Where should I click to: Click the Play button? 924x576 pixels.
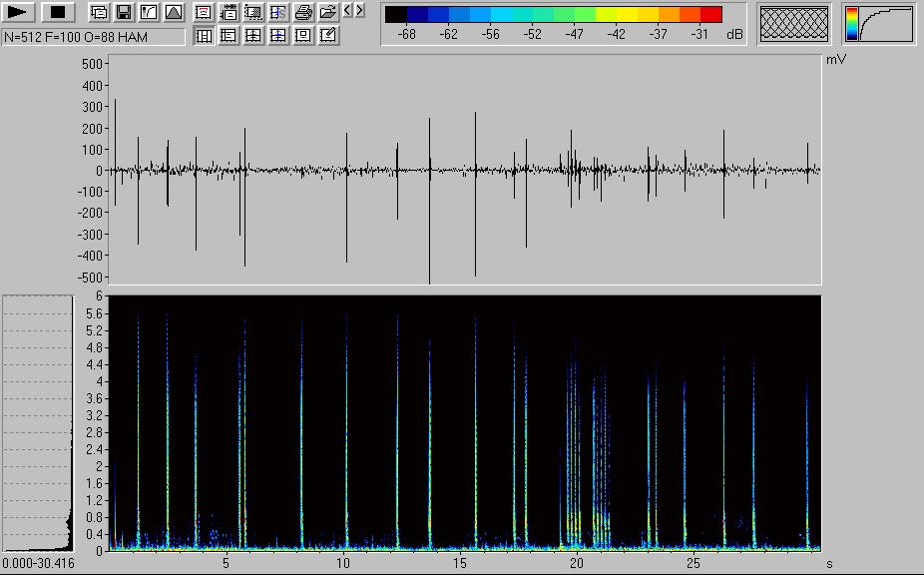[x=20, y=12]
